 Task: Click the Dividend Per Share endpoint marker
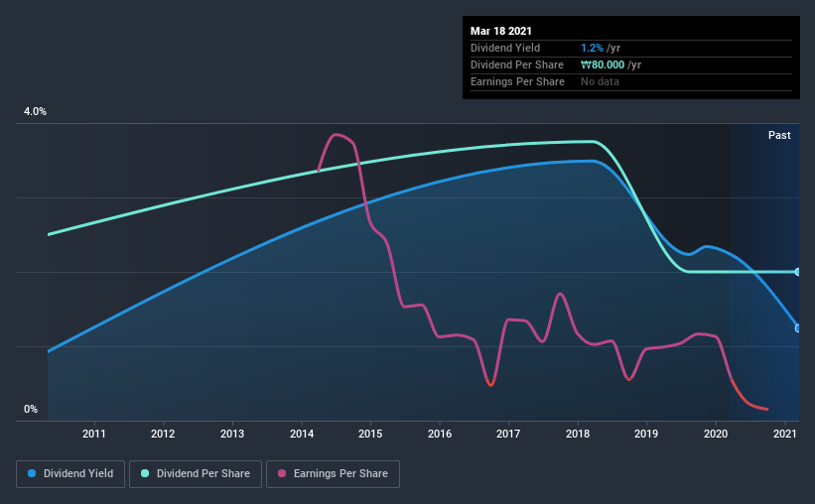(x=797, y=272)
